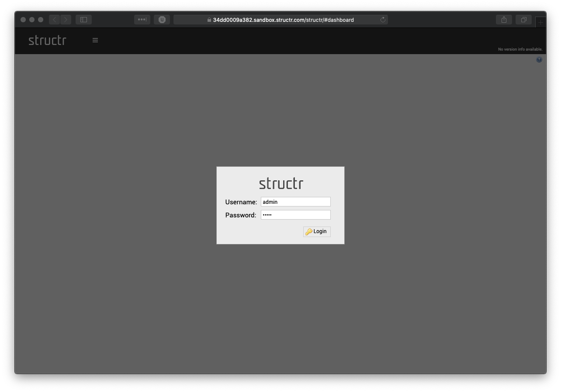Image resolution: width=561 pixels, height=392 pixels.
Task: Close the Safari window with the first window-control dot
Action: (23, 20)
